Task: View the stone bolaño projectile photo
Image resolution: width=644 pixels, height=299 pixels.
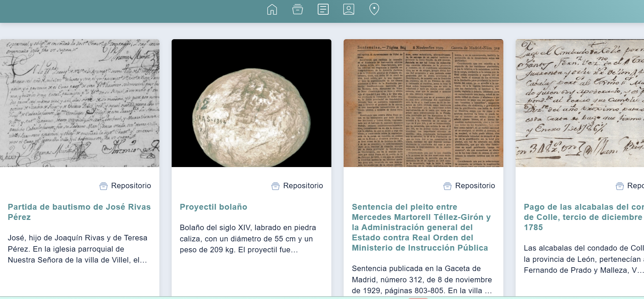Action: [x=251, y=103]
